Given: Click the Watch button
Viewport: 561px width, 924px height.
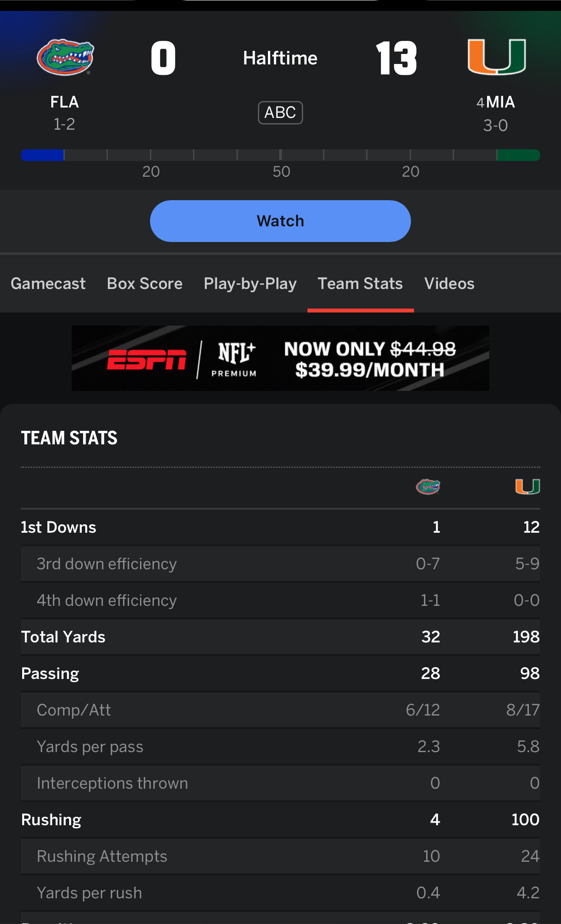Looking at the screenshot, I should 280,221.
